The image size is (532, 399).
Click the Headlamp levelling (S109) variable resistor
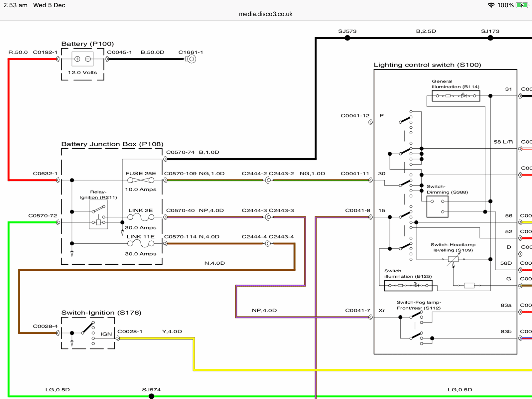pos(453,259)
